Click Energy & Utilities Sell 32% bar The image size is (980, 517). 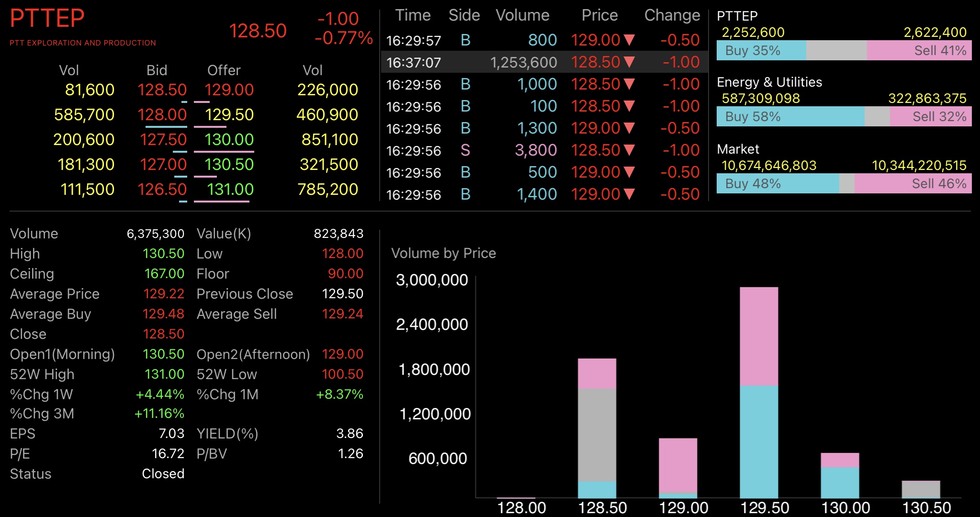coord(931,116)
